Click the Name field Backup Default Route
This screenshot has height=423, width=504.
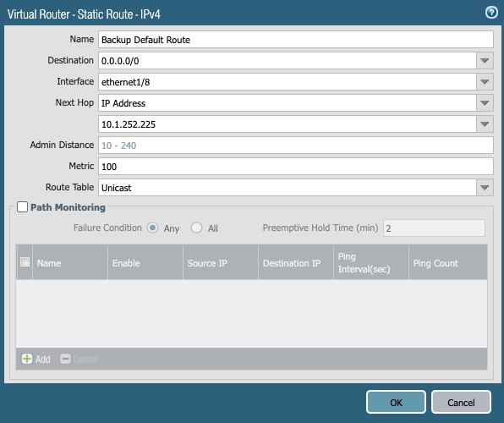tap(296, 39)
